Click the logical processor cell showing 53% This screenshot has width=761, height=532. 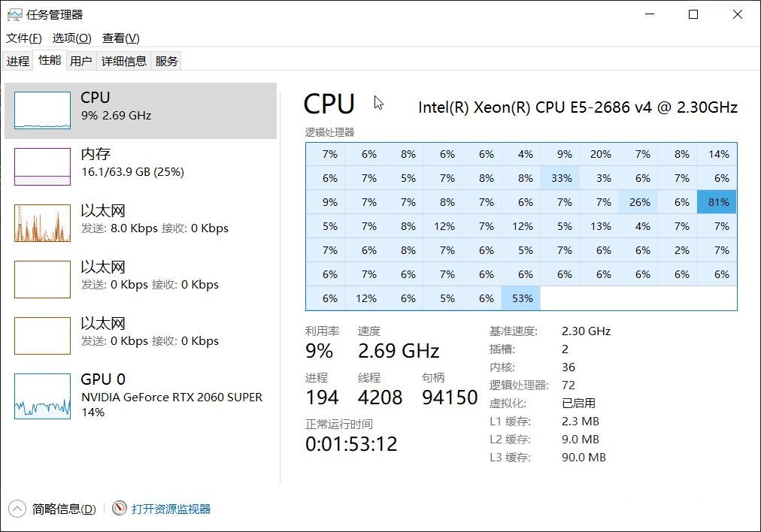click(522, 298)
